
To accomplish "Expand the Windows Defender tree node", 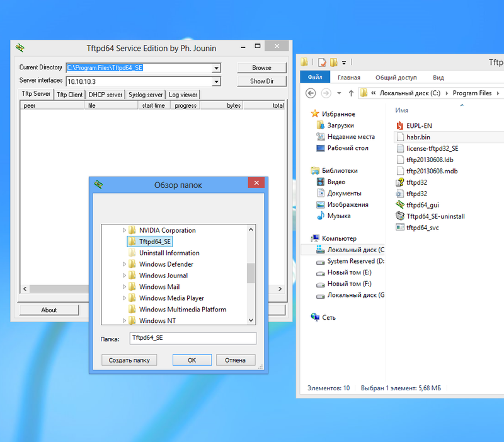I will tap(124, 264).
